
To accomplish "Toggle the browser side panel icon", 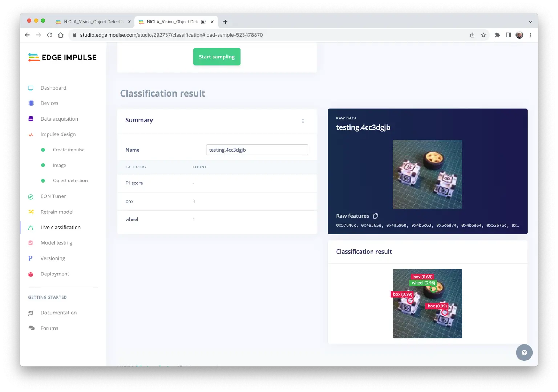I will [508, 35].
